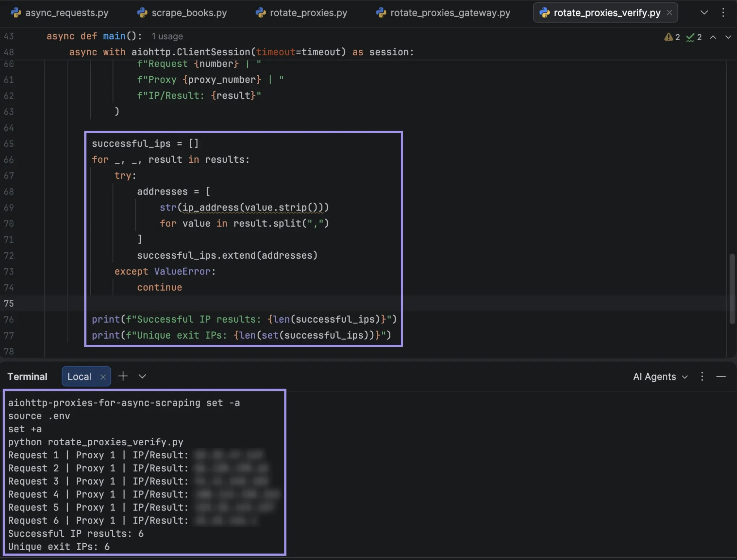Open the AI Agents dropdown
The width and height of the screenshot is (737, 560).
(660, 376)
